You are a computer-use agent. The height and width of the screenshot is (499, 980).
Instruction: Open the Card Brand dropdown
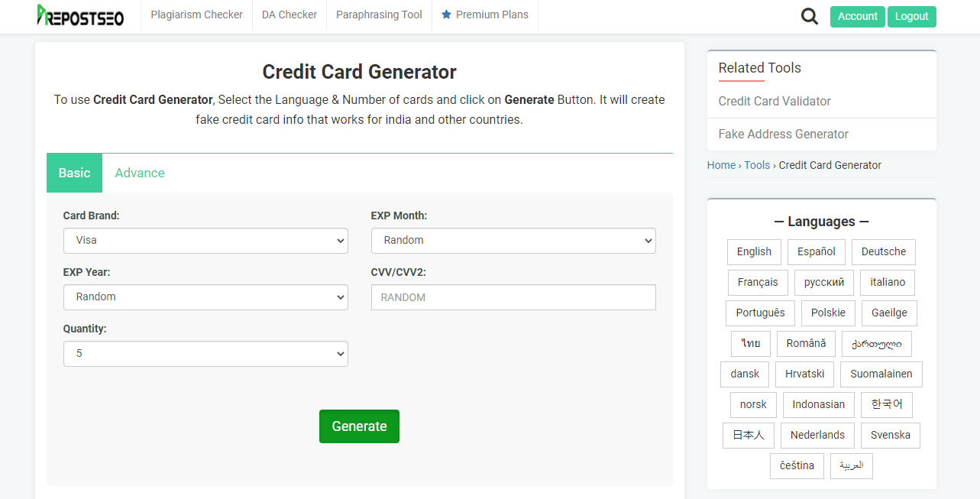coord(205,240)
